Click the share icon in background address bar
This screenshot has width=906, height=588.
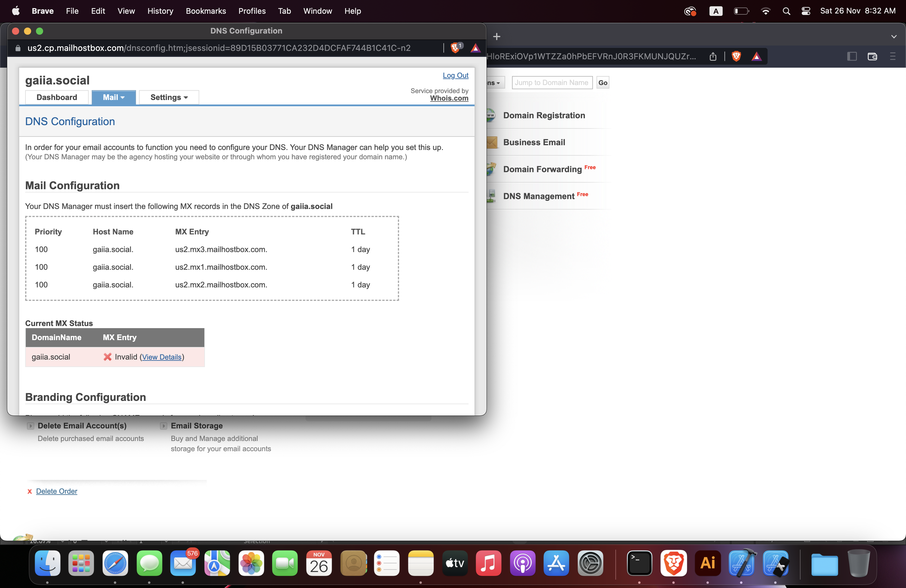[713, 57]
